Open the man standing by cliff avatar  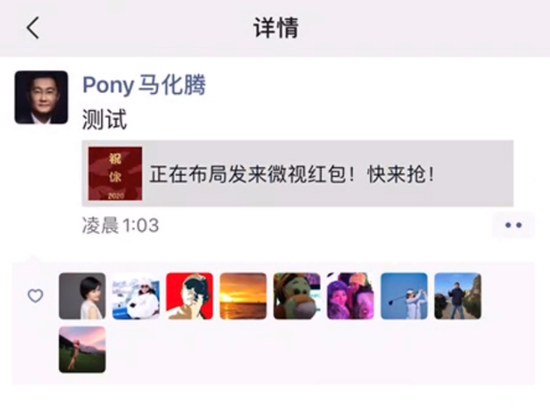pyautogui.click(x=458, y=296)
